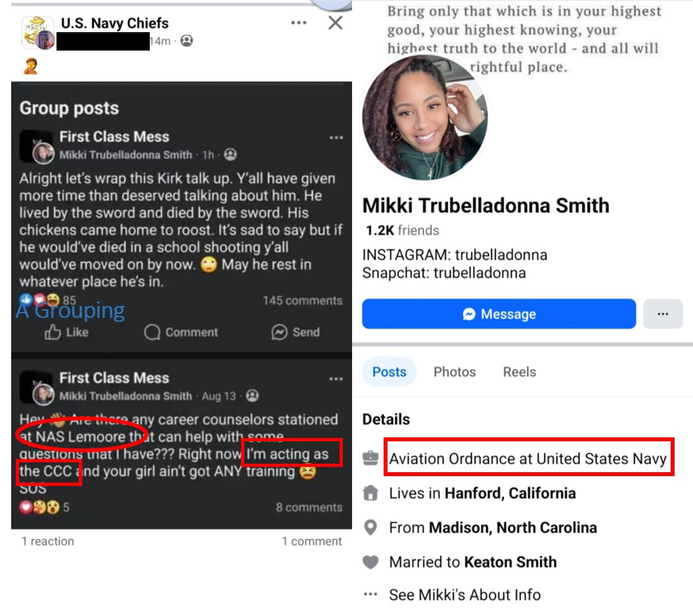The image size is (693, 616).
Task: Click the Message button on the profile
Action: pyautogui.click(x=499, y=314)
